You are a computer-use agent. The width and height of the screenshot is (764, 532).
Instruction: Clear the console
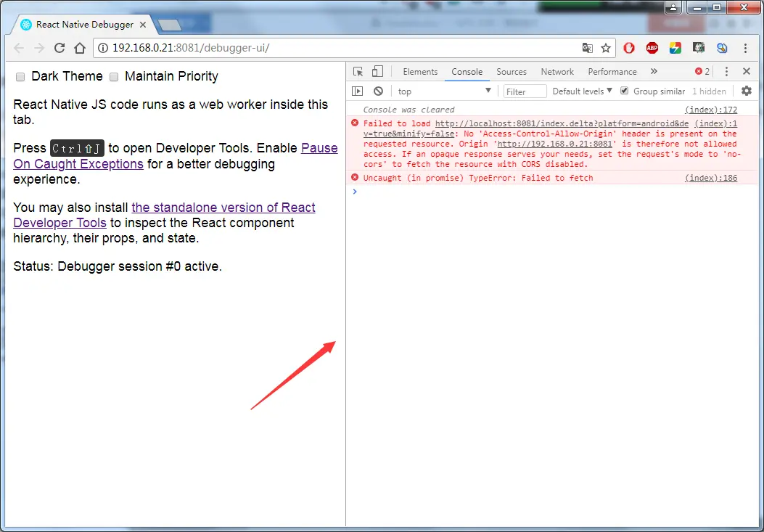tap(379, 91)
